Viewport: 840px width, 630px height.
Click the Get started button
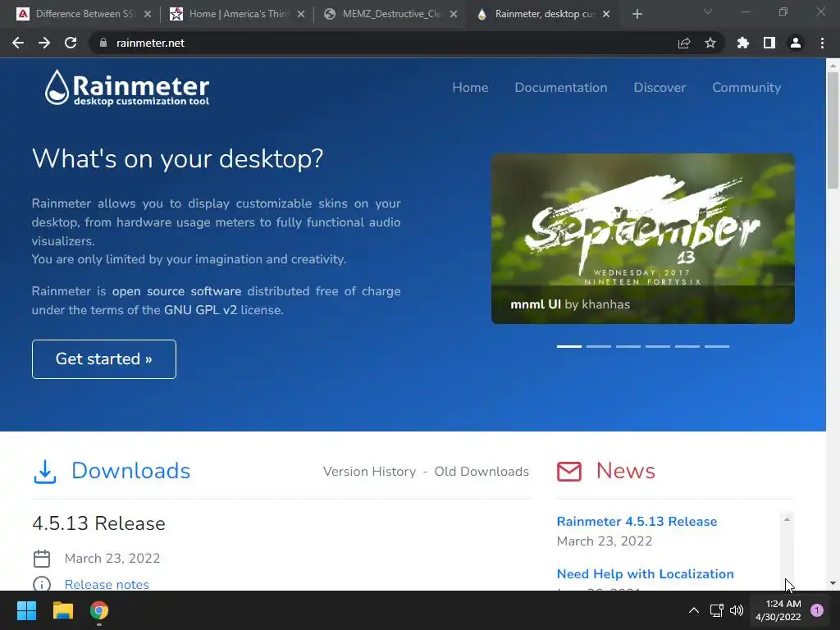104,359
